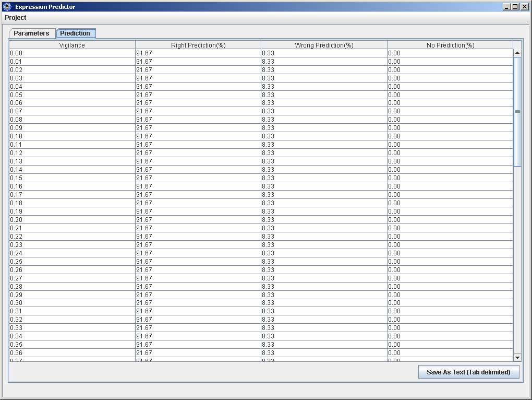This screenshot has height=400, width=532.
Task: Click No Prediction value in 0.20 row
Action: point(450,219)
